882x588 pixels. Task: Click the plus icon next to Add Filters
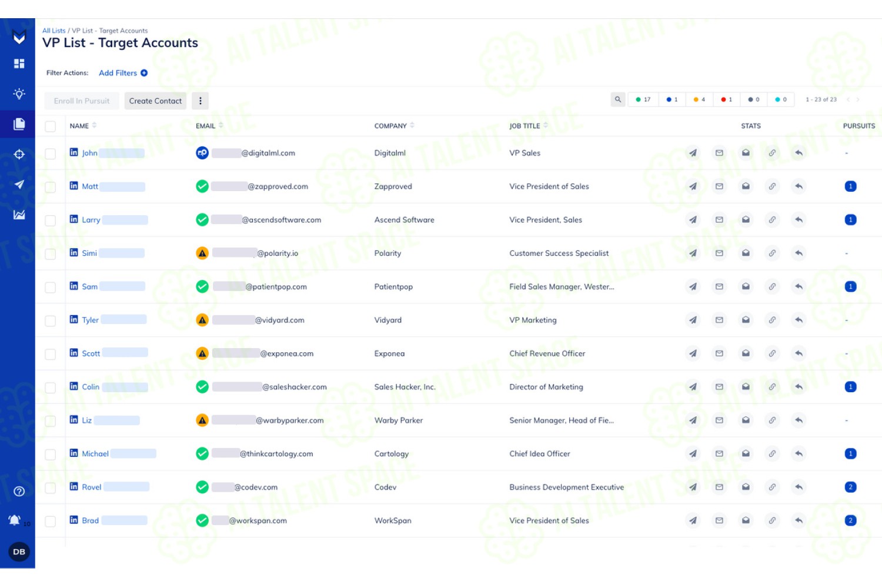pos(144,73)
